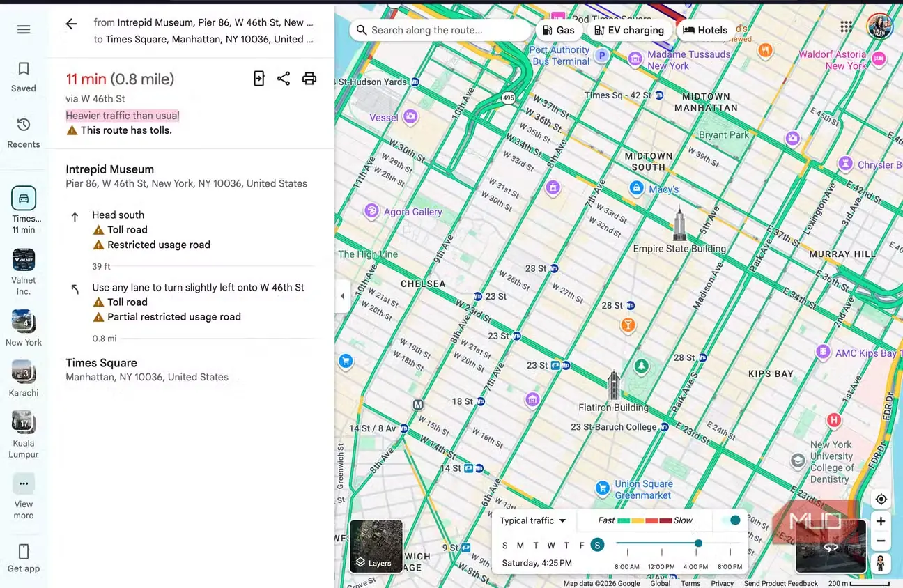The width and height of the screenshot is (903, 588).
Task: Pick up the Street View pegman
Action: [881, 563]
